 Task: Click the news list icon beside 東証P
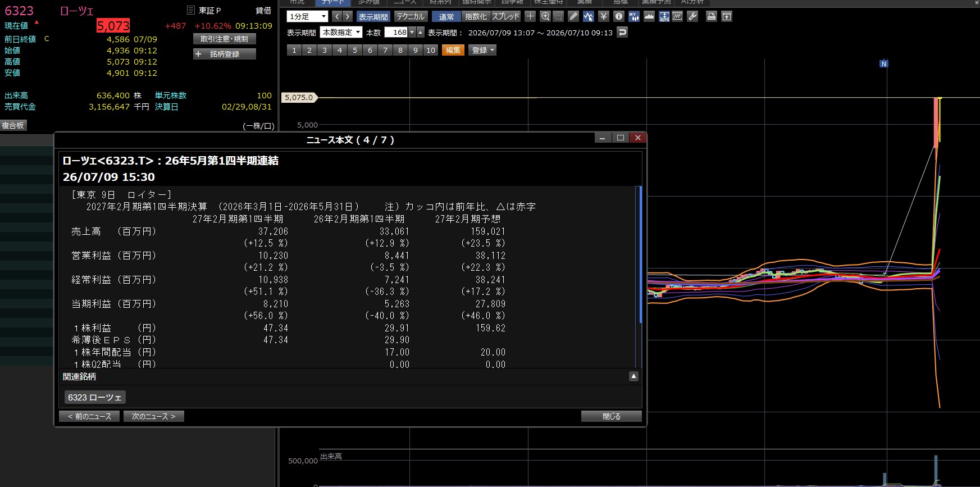191,10
